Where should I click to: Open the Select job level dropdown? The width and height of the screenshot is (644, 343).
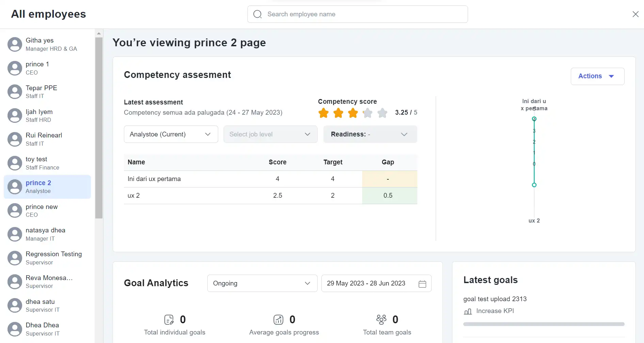[x=270, y=134]
